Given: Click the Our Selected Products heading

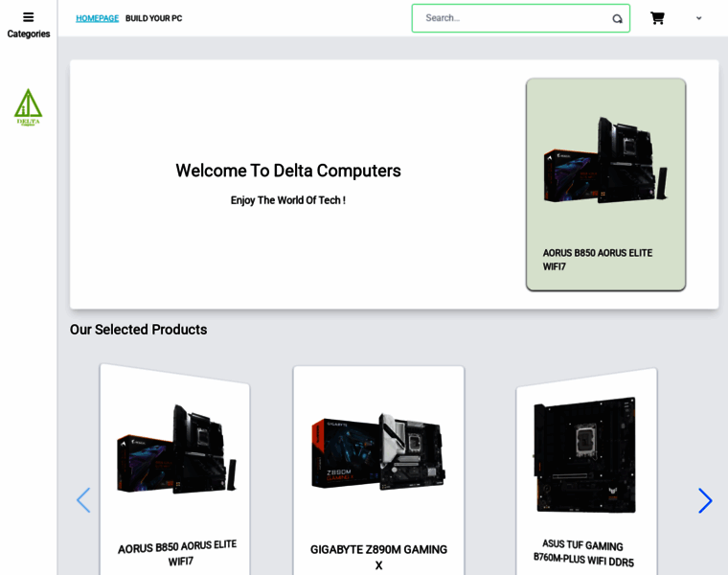Looking at the screenshot, I should 138,330.
